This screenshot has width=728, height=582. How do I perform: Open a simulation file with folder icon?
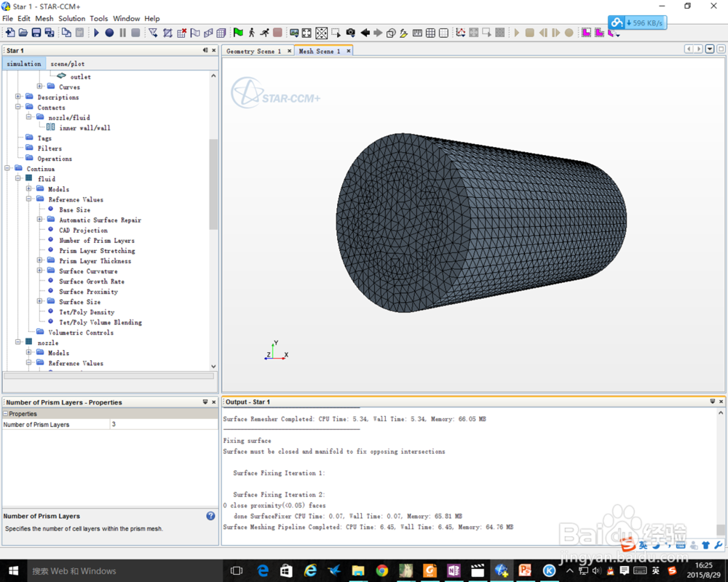point(23,33)
